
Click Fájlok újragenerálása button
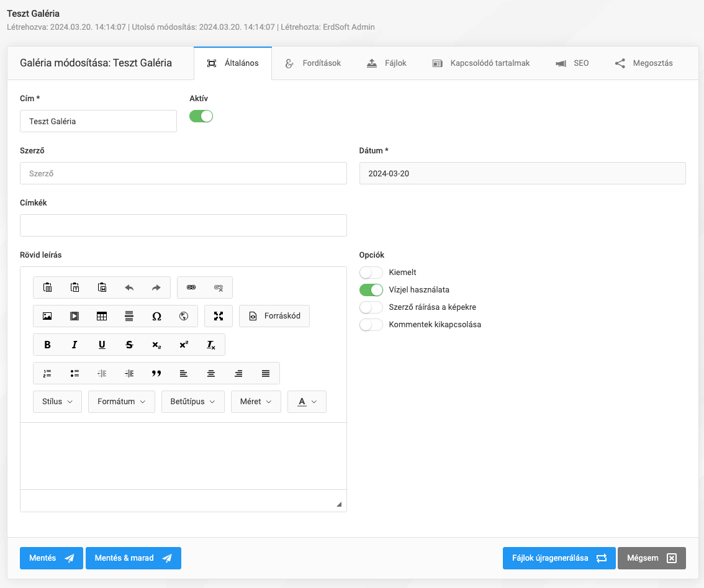point(559,558)
